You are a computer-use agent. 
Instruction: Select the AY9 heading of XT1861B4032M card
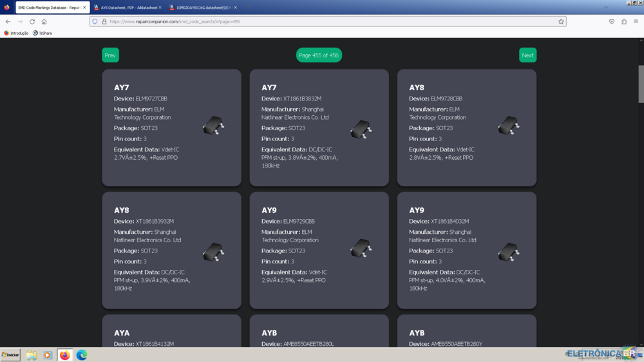tap(417, 210)
